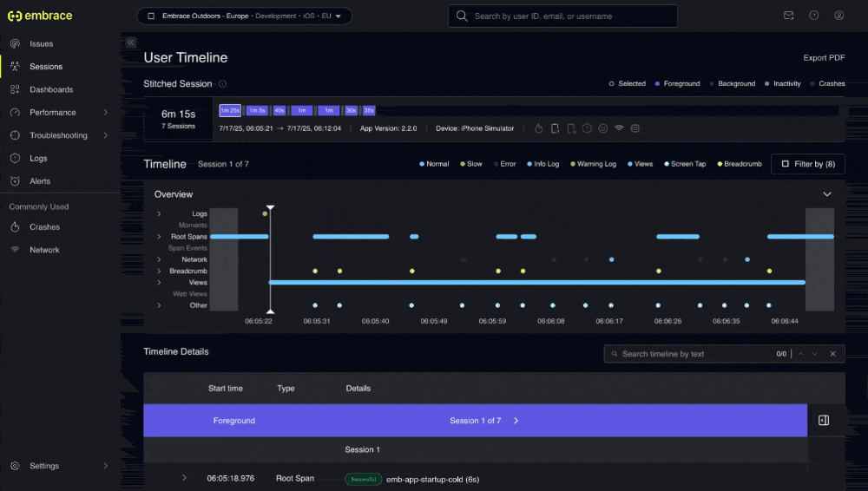Screen dimensions: 868x491
Task: Open the user profile icon
Action: (839, 16)
